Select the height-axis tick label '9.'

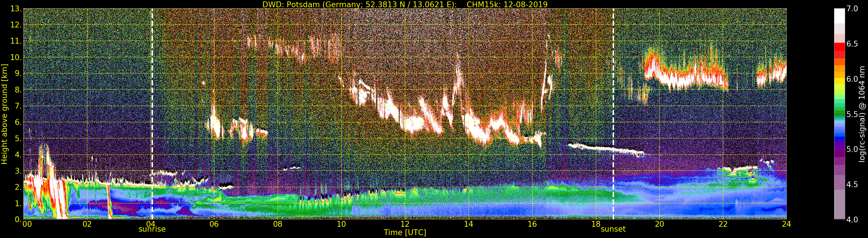tap(18, 73)
